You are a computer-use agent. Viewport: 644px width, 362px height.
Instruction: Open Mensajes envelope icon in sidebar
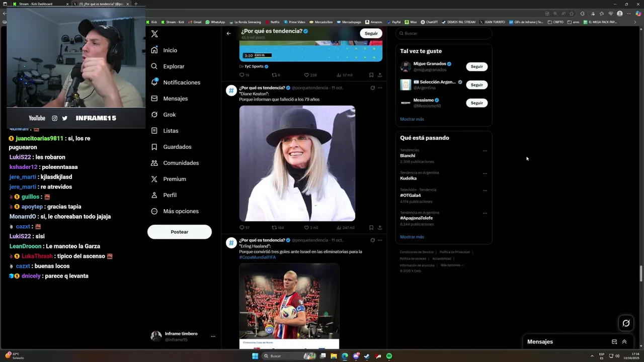tap(154, 99)
